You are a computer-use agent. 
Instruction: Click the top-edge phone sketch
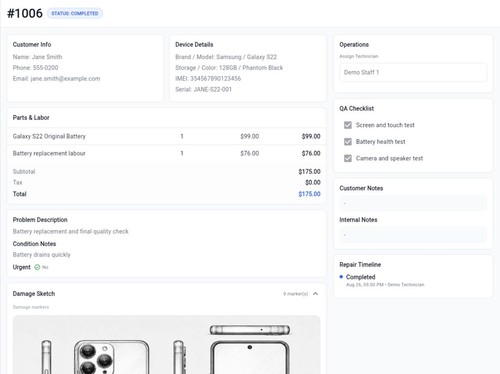pos(250,330)
